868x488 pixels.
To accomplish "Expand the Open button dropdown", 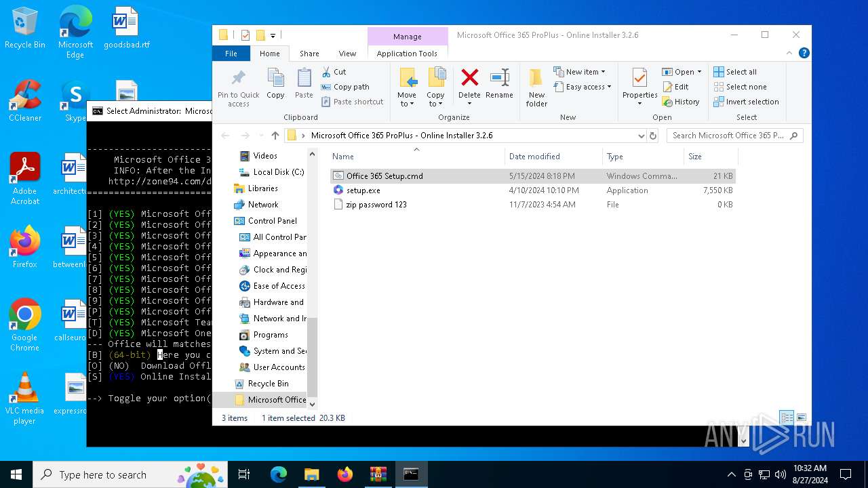I will point(699,72).
